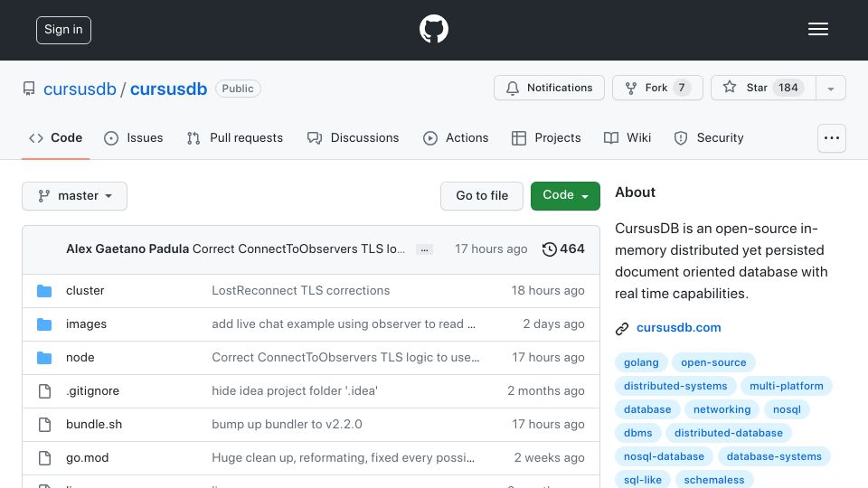Open the star lists dropdown arrow
Viewport: 868px width, 488px height.
(x=830, y=88)
